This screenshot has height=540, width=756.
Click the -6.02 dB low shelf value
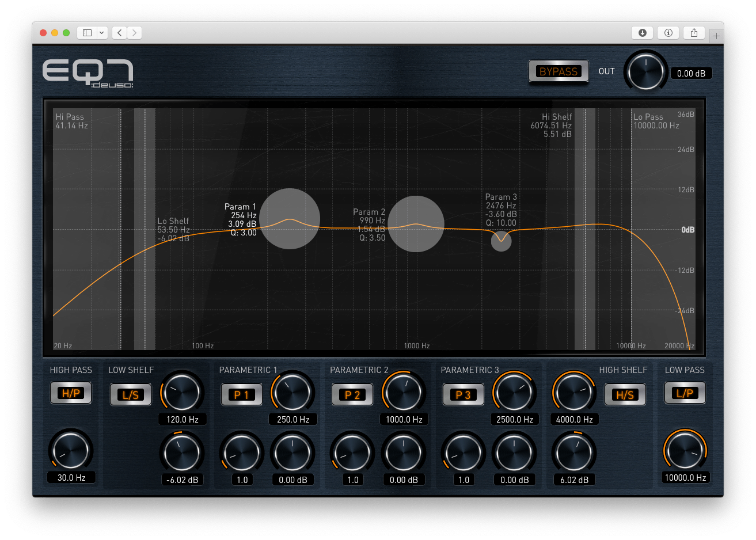point(182,480)
